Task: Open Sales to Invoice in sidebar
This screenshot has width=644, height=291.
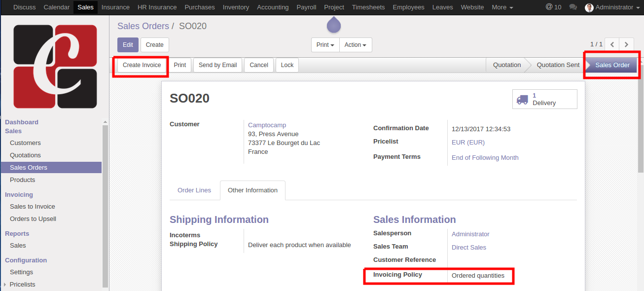Action: pyautogui.click(x=33, y=207)
